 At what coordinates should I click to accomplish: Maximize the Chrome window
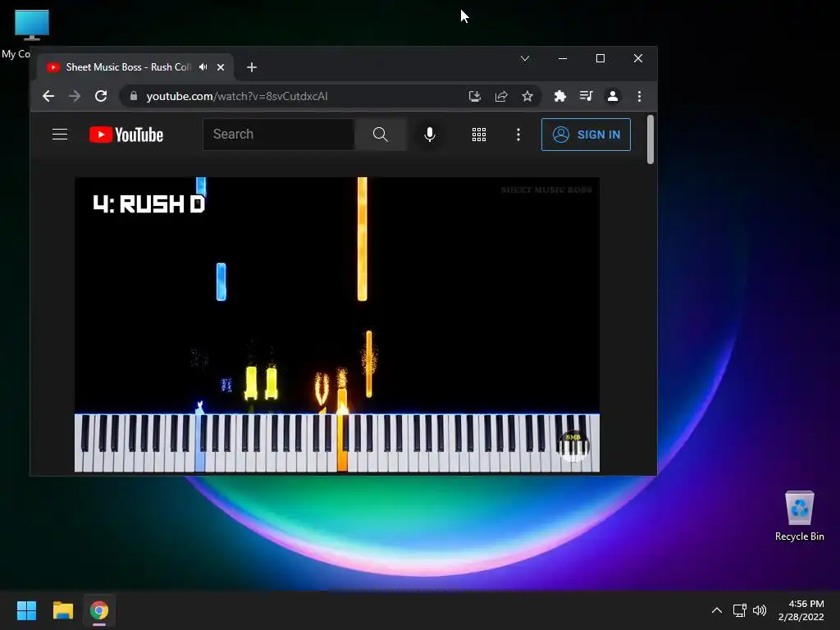tap(600, 58)
